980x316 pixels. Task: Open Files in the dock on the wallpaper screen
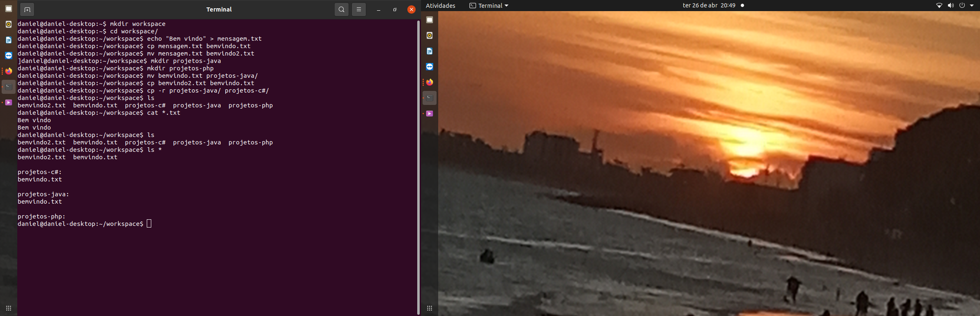[430, 20]
